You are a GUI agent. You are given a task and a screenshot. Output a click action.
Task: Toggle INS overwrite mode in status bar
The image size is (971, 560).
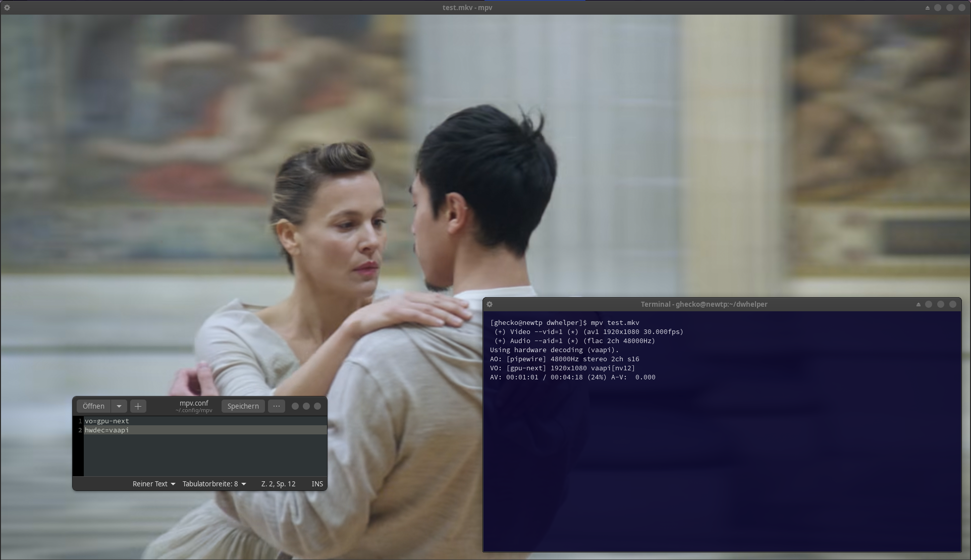pyautogui.click(x=317, y=484)
